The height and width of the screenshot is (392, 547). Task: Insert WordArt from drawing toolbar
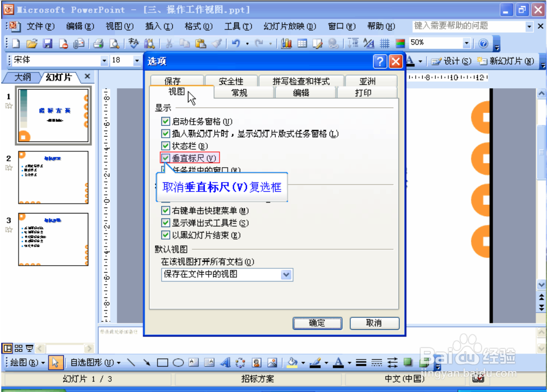226,363
